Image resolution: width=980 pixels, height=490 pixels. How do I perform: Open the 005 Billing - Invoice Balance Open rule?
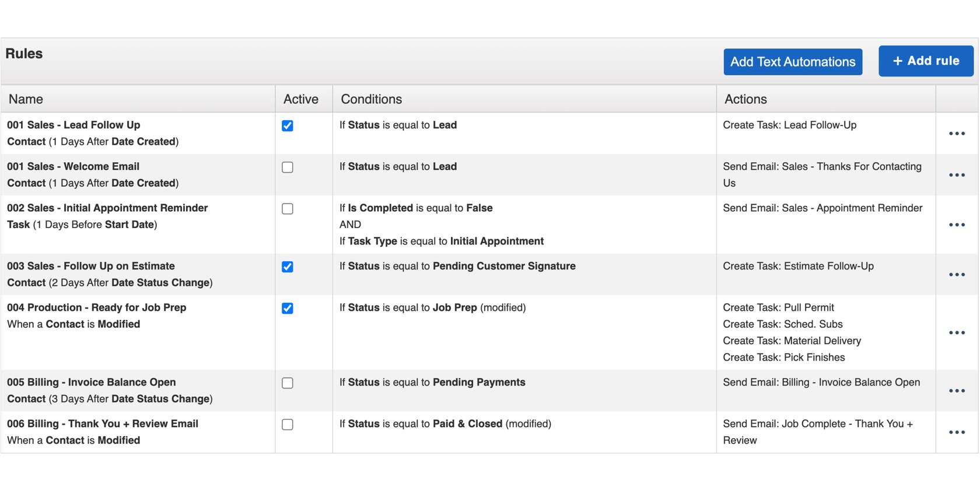click(91, 382)
